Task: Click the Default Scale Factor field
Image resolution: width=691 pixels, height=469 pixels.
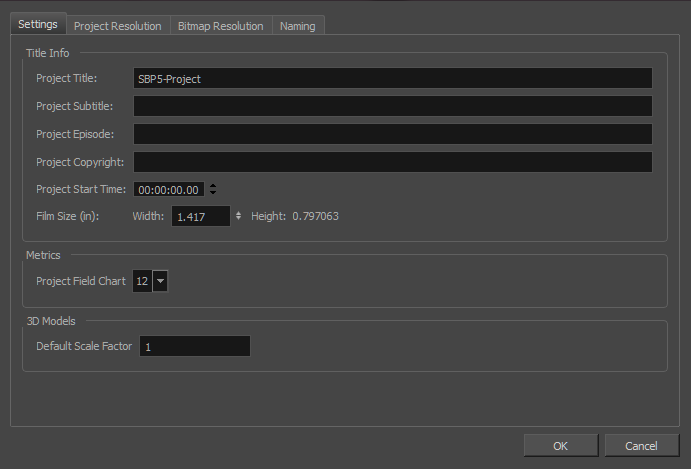Action: [x=194, y=347]
